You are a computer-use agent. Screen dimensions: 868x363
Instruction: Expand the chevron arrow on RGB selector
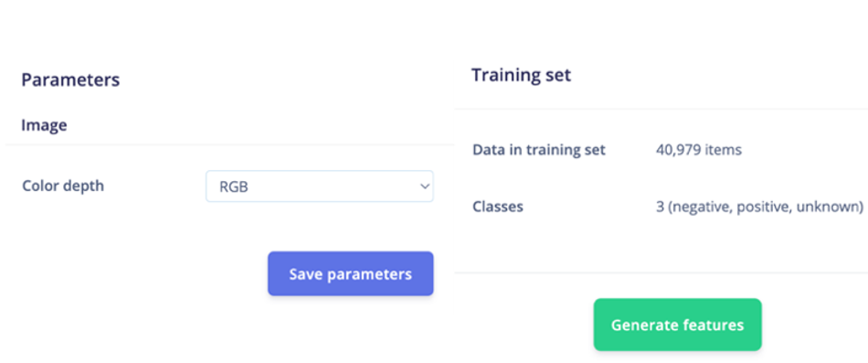pos(425,187)
